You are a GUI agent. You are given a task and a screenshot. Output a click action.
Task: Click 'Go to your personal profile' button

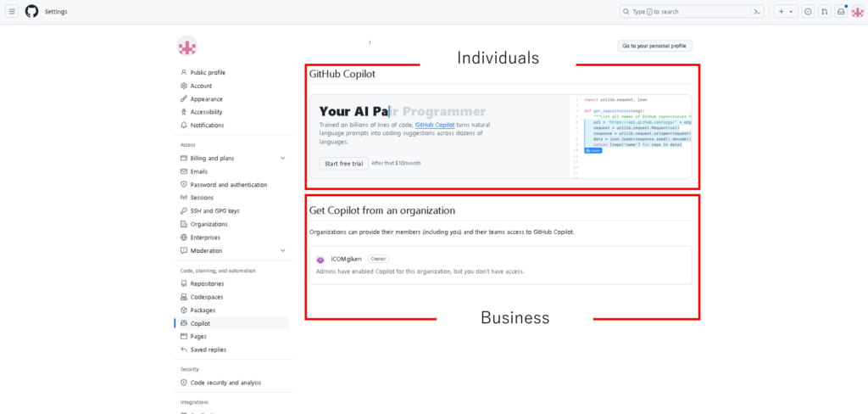[654, 46]
